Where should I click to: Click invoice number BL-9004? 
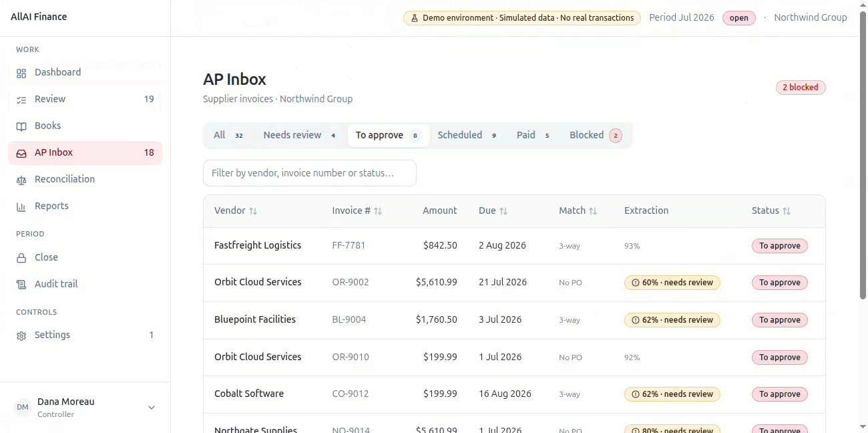(349, 320)
